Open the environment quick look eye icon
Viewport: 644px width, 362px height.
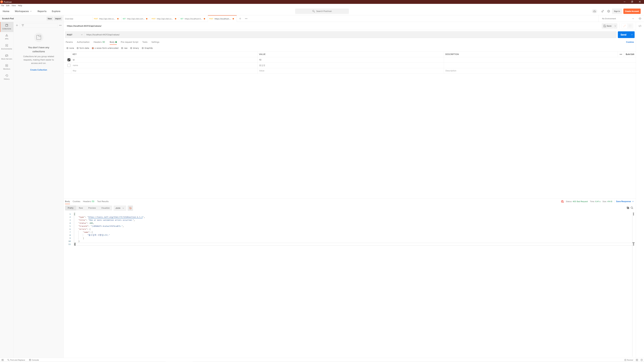pyautogui.click(x=640, y=18)
